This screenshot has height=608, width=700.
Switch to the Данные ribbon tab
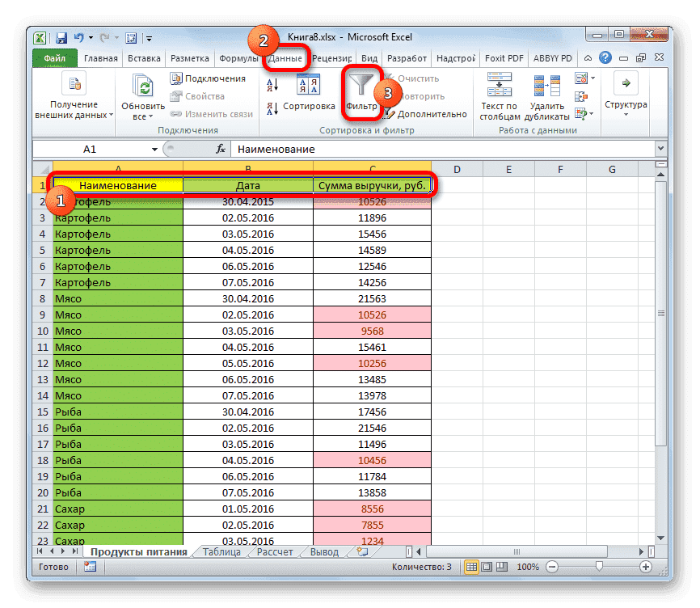(285, 58)
